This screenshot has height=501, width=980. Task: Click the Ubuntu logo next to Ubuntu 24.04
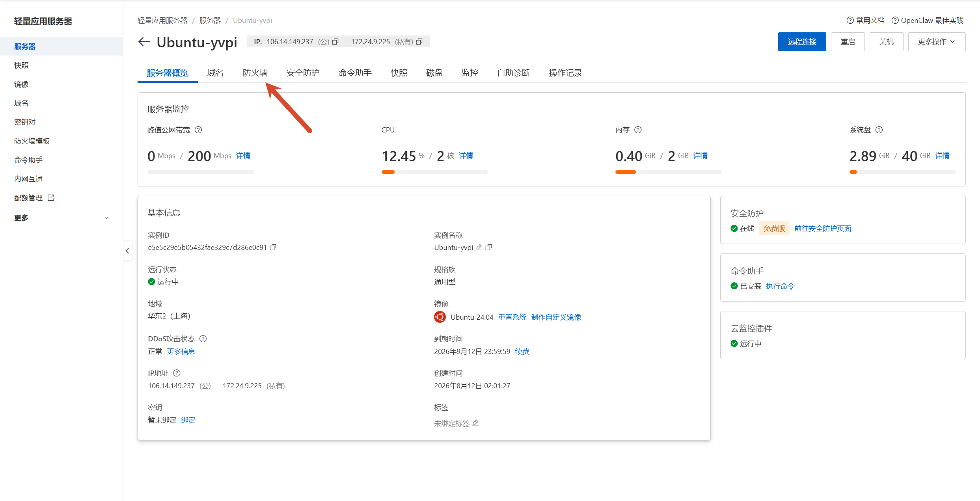click(440, 317)
